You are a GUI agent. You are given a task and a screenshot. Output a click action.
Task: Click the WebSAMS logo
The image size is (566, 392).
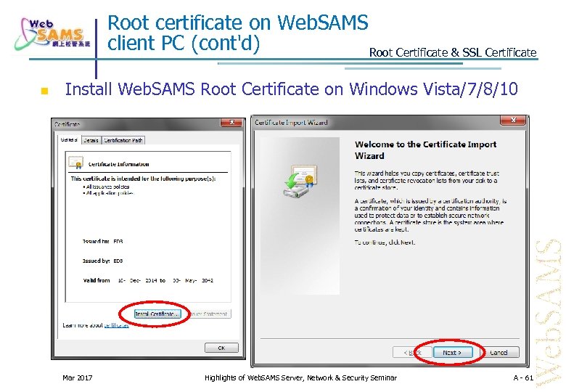click(52, 33)
